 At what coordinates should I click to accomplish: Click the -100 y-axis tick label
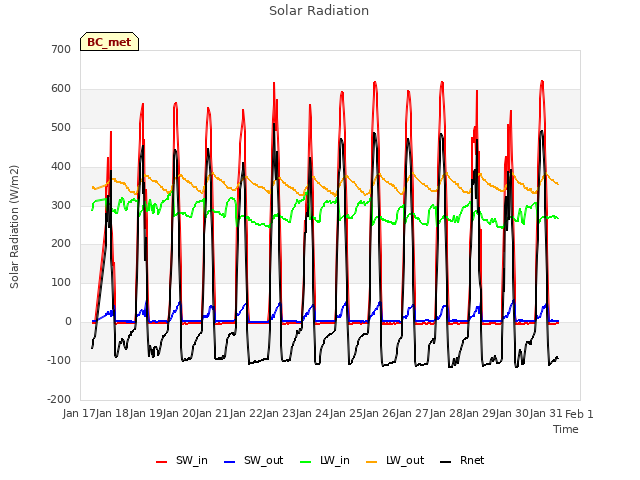(x=59, y=360)
